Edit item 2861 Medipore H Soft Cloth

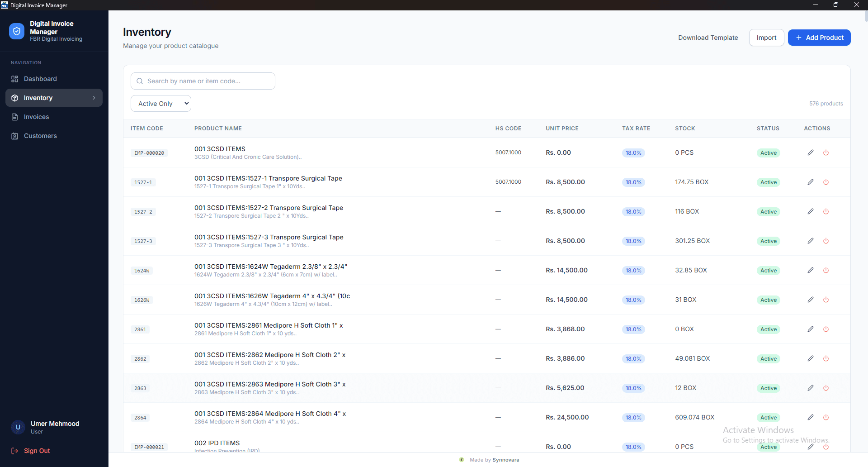[811, 329]
